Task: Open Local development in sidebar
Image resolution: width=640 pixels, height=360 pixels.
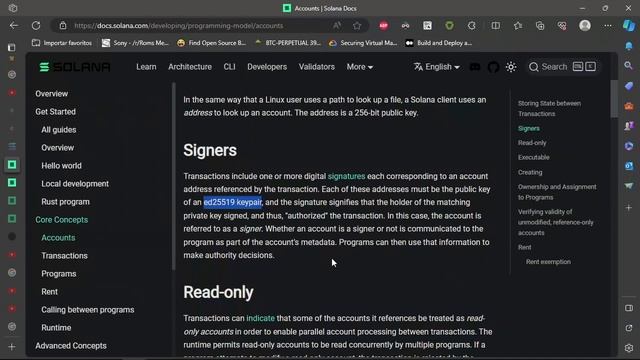Action: pyautogui.click(x=75, y=184)
